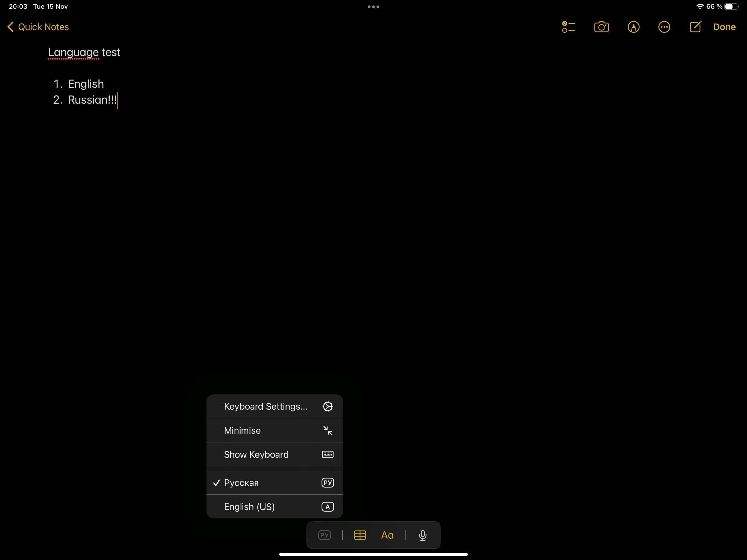The image size is (747, 560).
Task: Tap the microphone dictation icon
Action: (423, 535)
